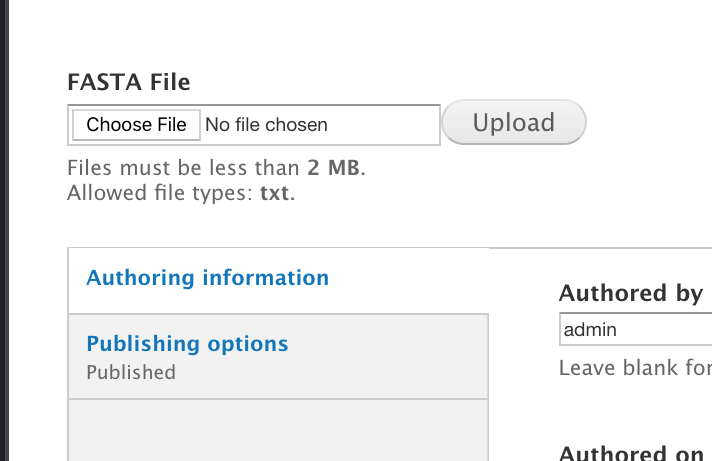The width and height of the screenshot is (712, 461).
Task: Click the file size limit help text
Action: click(x=216, y=168)
